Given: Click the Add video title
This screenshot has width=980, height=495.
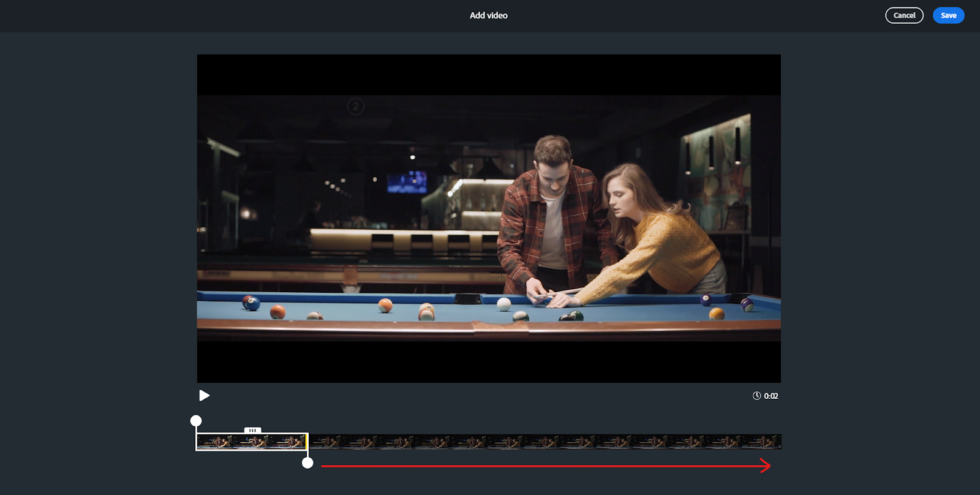Looking at the screenshot, I should click(489, 15).
